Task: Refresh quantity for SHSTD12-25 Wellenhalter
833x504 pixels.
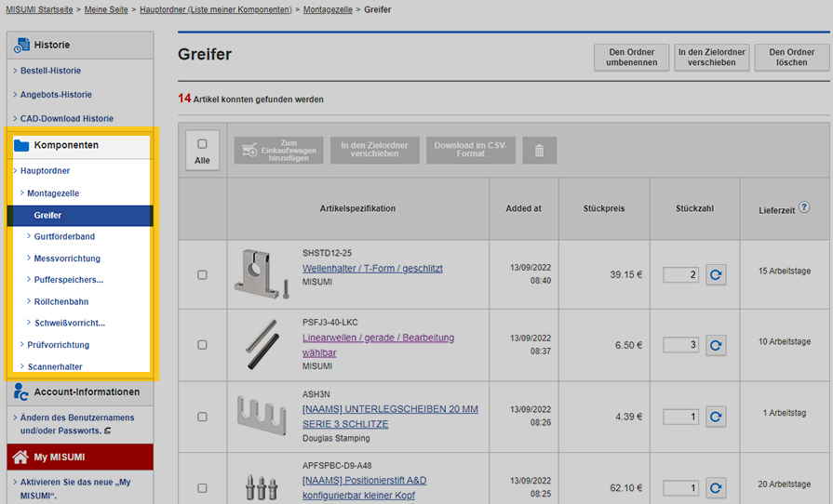Action: pyautogui.click(x=715, y=275)
